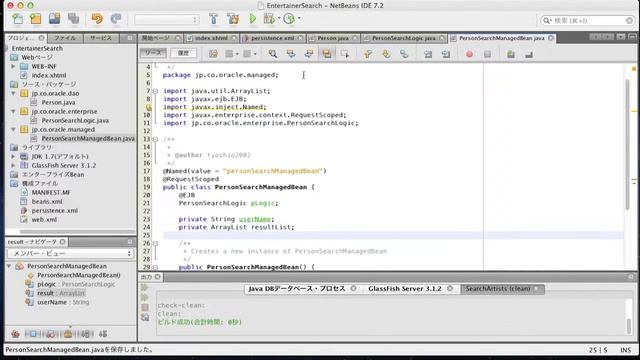Image resolution: width=640 pixels, height=360 pixels.
Task: Create a new file from the main toolbar
Action: 18,19
